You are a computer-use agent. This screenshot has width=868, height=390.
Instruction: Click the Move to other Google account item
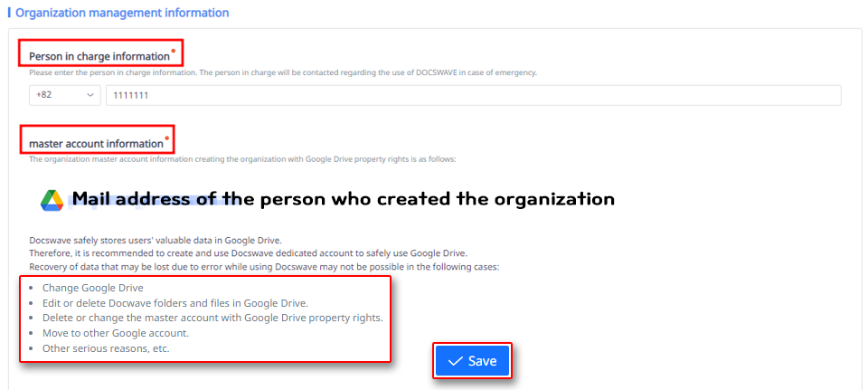point(127,333)
